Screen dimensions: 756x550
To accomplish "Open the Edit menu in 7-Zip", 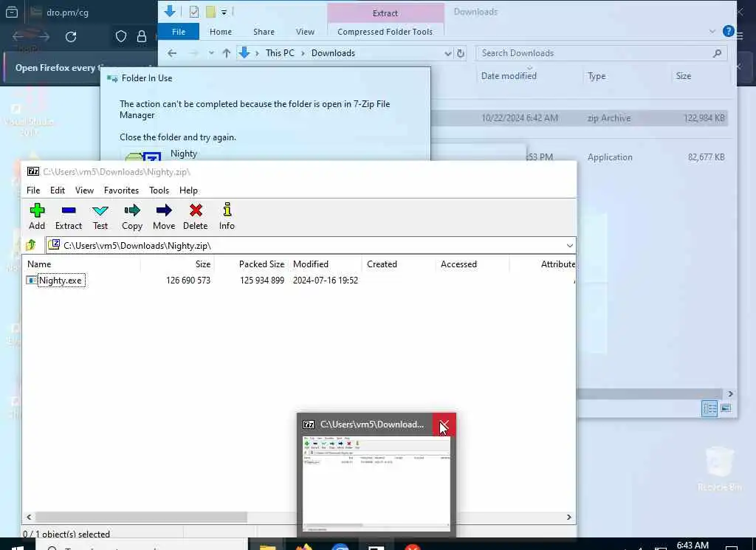I will click(58, 190).
